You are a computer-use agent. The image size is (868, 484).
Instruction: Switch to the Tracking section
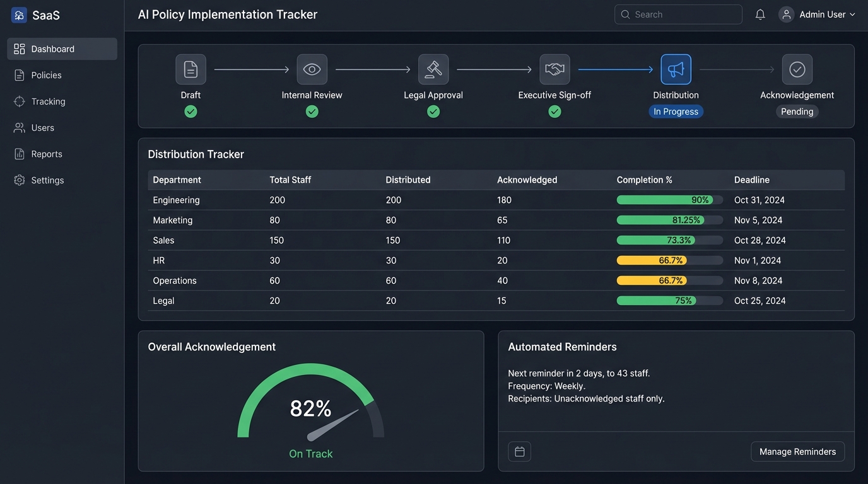[49, 101]
